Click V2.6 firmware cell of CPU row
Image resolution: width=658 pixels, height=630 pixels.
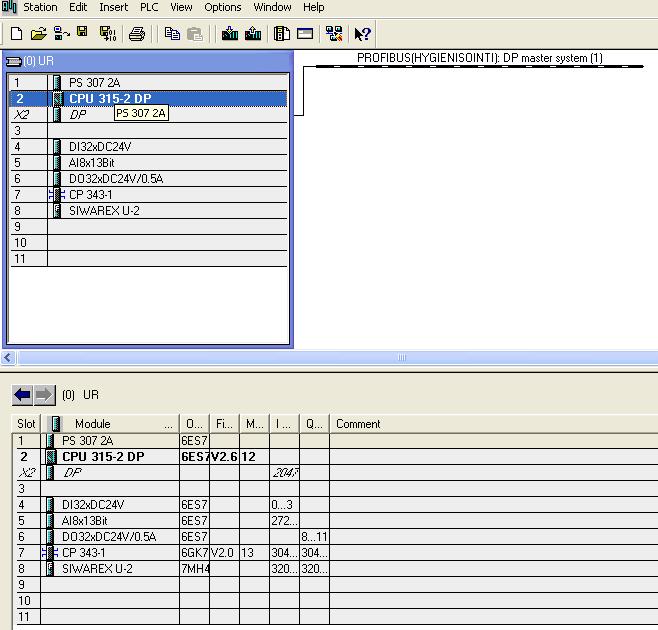225,457
